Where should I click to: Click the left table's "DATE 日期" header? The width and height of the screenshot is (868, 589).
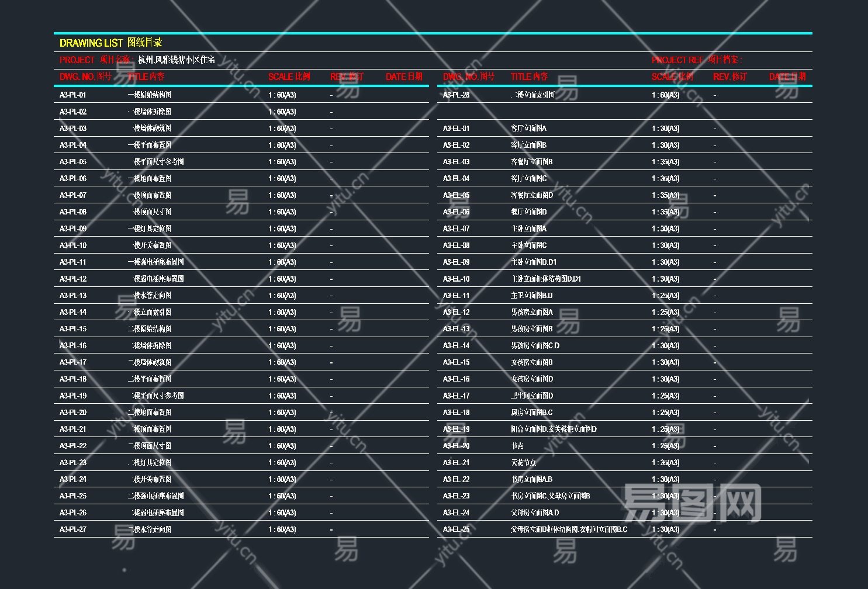click(x=404, y=77)
